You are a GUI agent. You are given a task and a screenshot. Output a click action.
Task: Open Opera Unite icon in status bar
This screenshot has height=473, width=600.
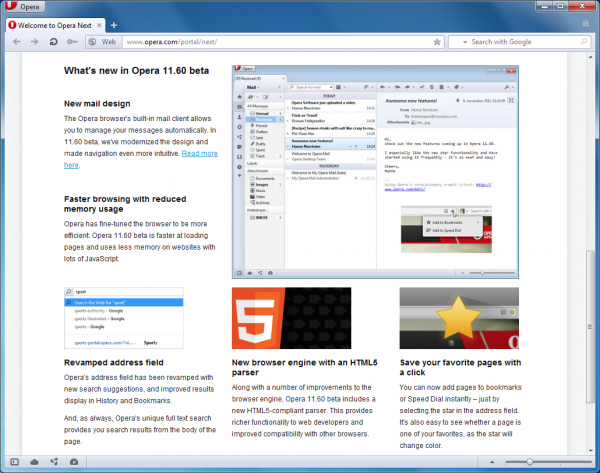54,462
